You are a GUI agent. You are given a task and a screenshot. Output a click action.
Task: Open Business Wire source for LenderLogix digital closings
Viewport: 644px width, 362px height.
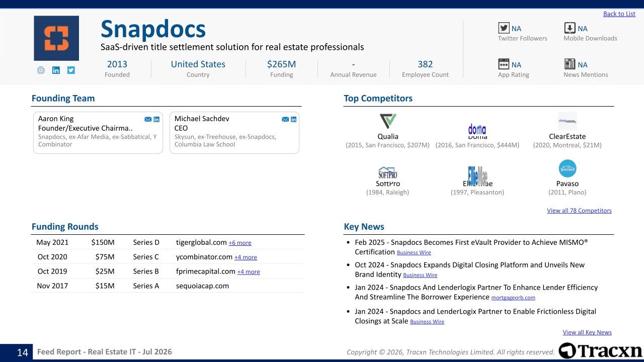point(427,322)
